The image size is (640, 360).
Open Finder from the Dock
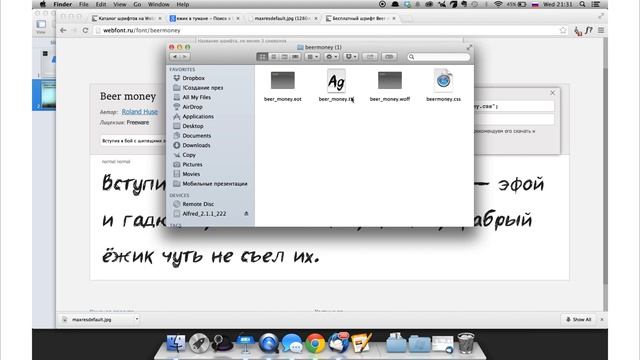[176, 342]
